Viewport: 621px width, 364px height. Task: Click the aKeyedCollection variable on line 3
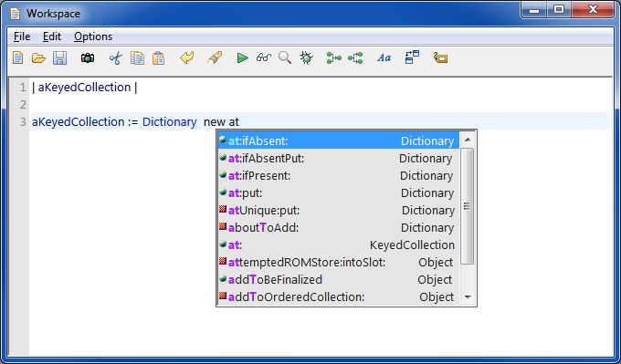79,122
